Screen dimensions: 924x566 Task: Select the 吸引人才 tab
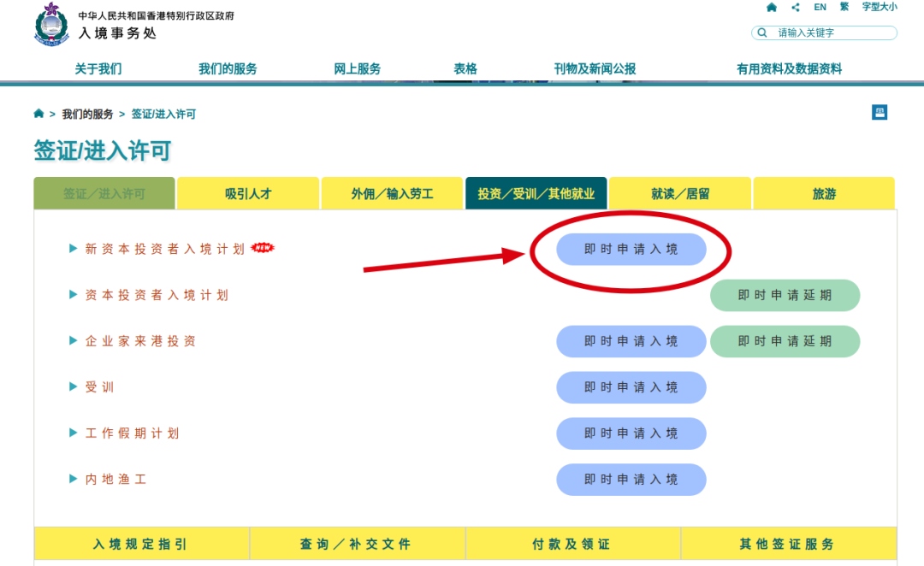click(x=248, y=194)
